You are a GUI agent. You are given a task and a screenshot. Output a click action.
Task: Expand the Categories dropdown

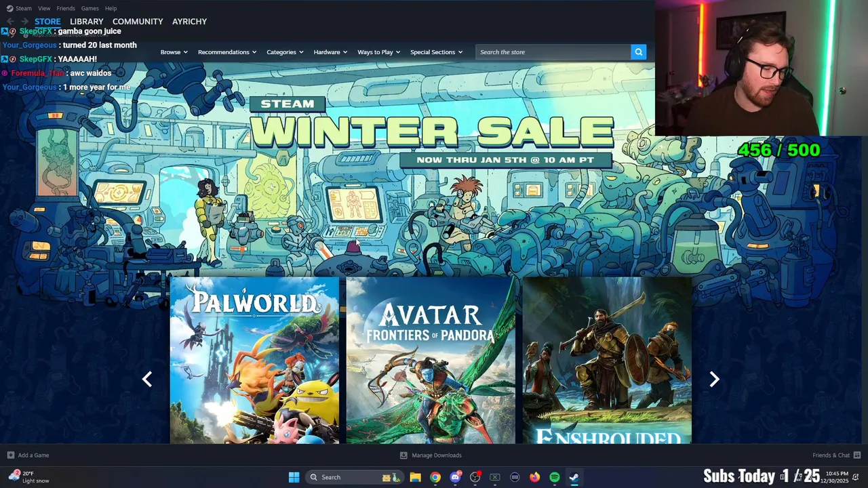point(285,52)
